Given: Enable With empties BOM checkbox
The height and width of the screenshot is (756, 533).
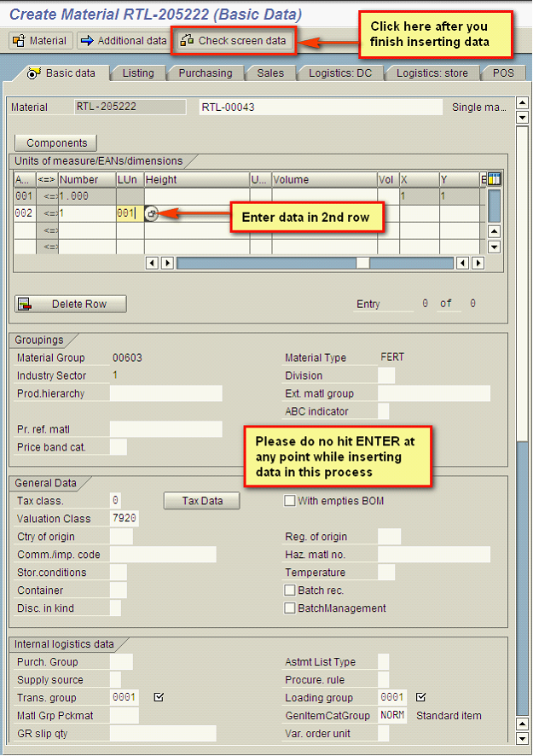Looking at the screenshot, I should (x=290, y=501).
